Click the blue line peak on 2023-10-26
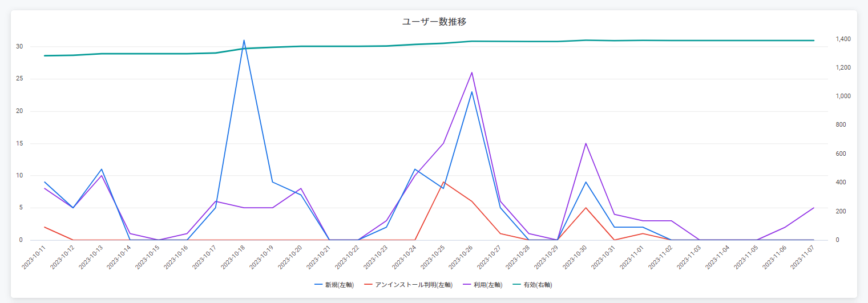868x303 pixels. click(472, 92)
